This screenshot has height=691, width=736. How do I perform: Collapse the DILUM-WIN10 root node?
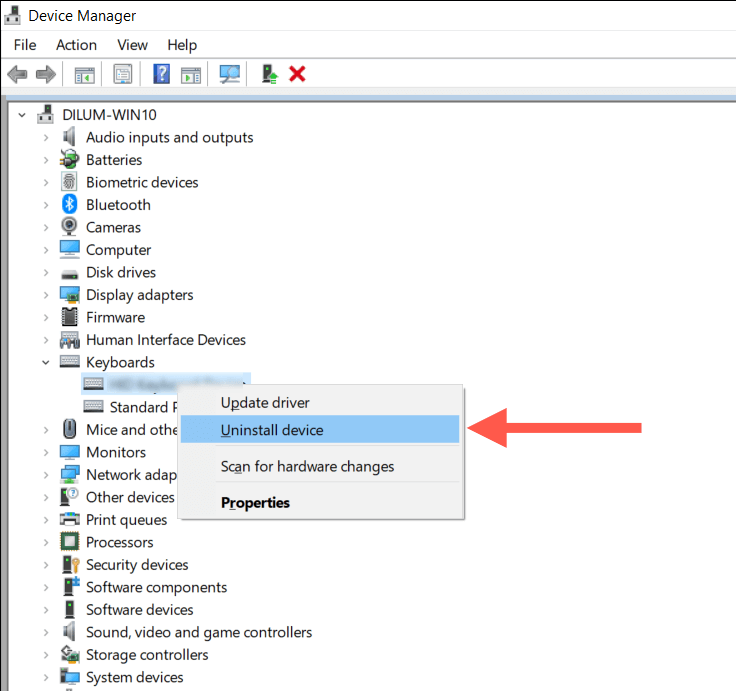22,114
